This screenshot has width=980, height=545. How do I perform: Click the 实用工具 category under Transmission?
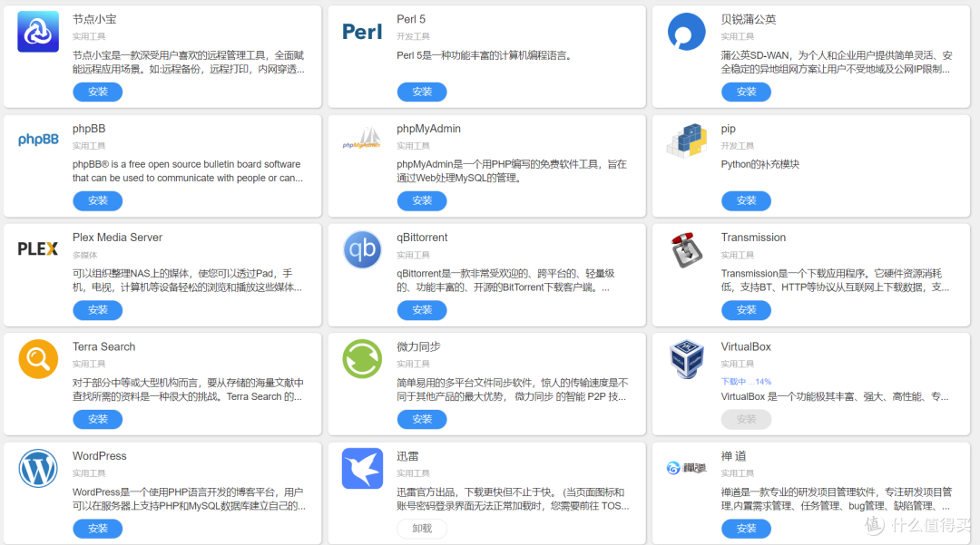pos(738,255)
